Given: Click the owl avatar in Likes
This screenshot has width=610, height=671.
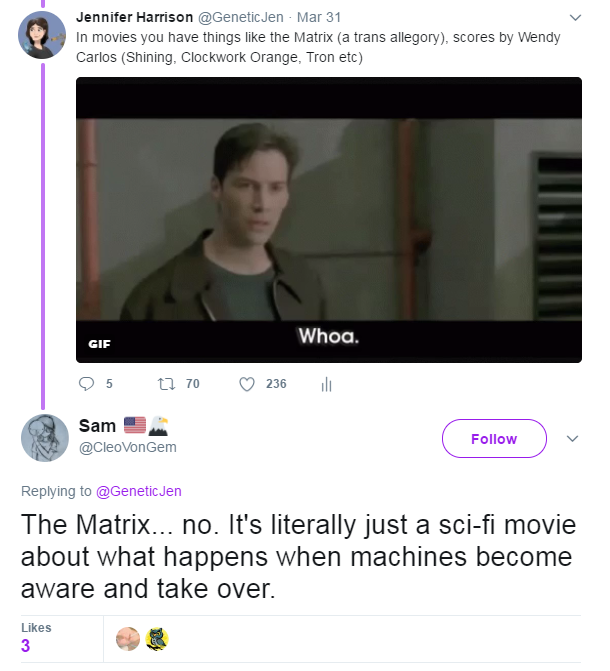Looking at the screenshot, I should click(157, 639).
